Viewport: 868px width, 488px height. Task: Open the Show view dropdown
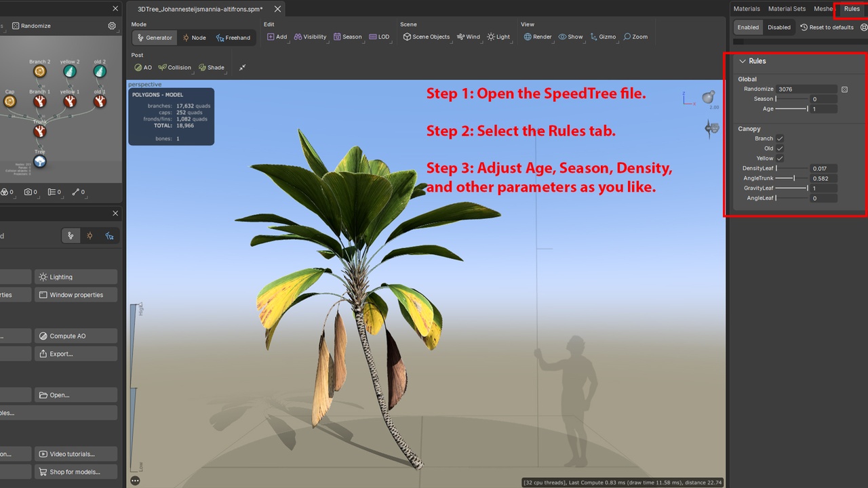[570, 37]
